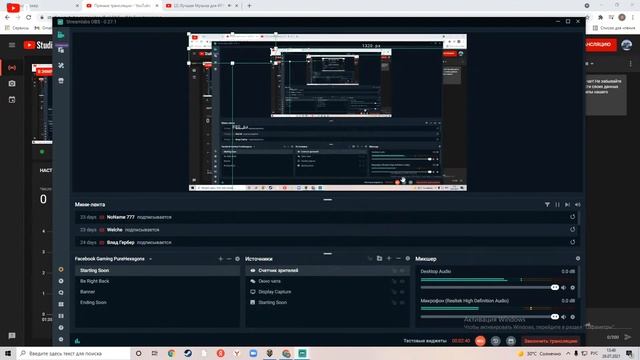Open the Windows Start menu
The width and height of the screenshot is (640, 360).
coord(8,353)
